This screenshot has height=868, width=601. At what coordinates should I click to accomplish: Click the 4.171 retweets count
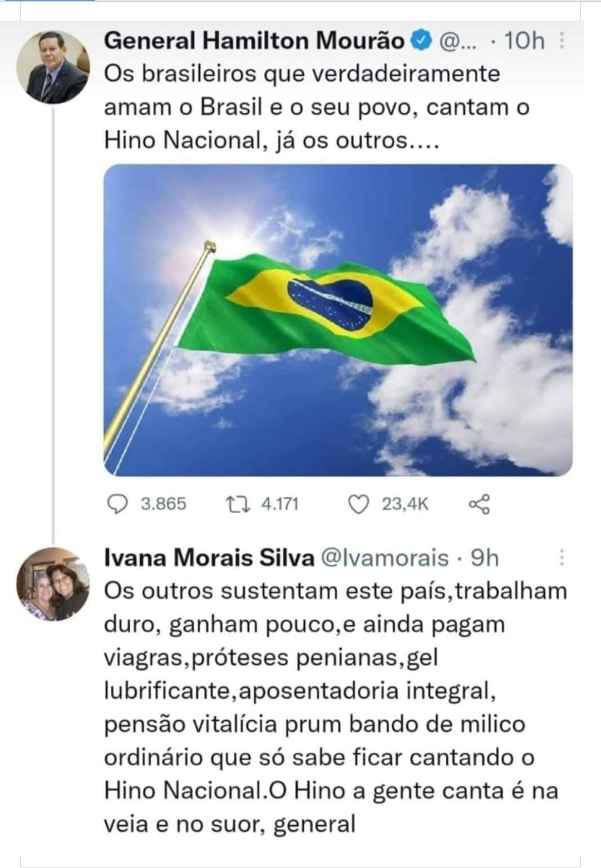click(280, 504)
